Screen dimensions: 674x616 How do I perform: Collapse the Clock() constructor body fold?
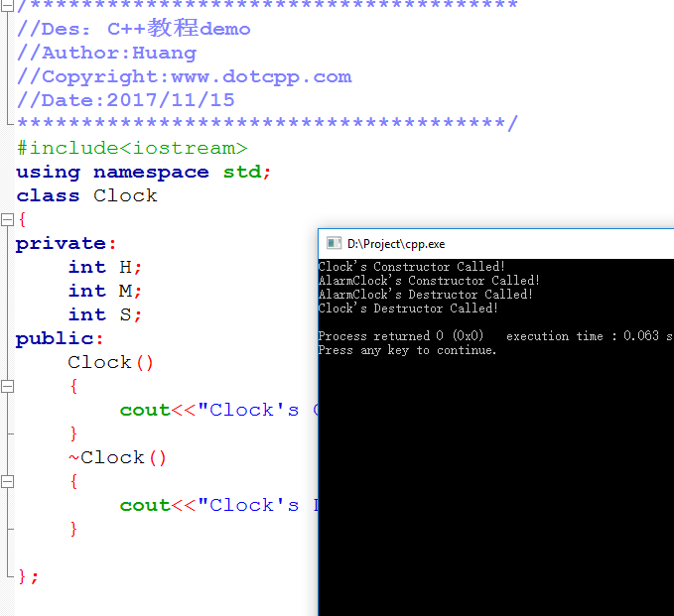(7, 386)
